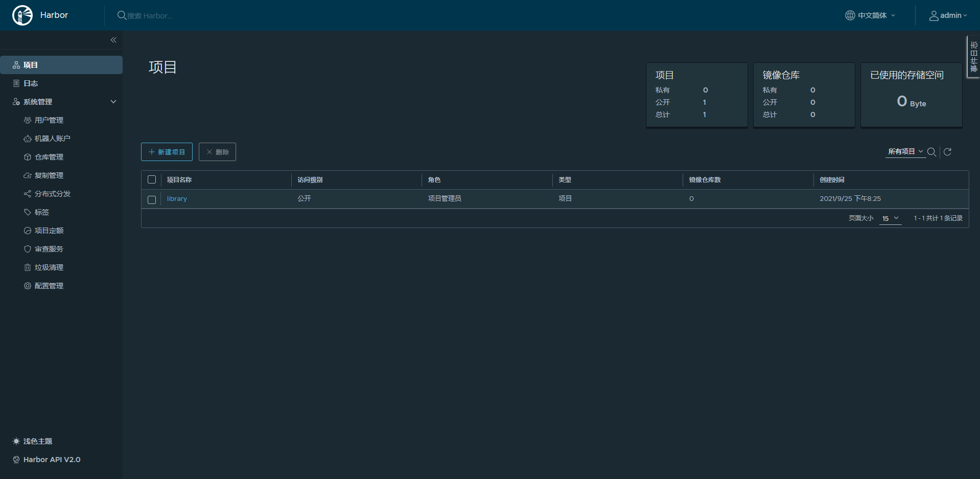Click the 用户管理 users icon
The height and width of the screenshot is (479, 980).
pyautogui.click(x=28, y=120)
